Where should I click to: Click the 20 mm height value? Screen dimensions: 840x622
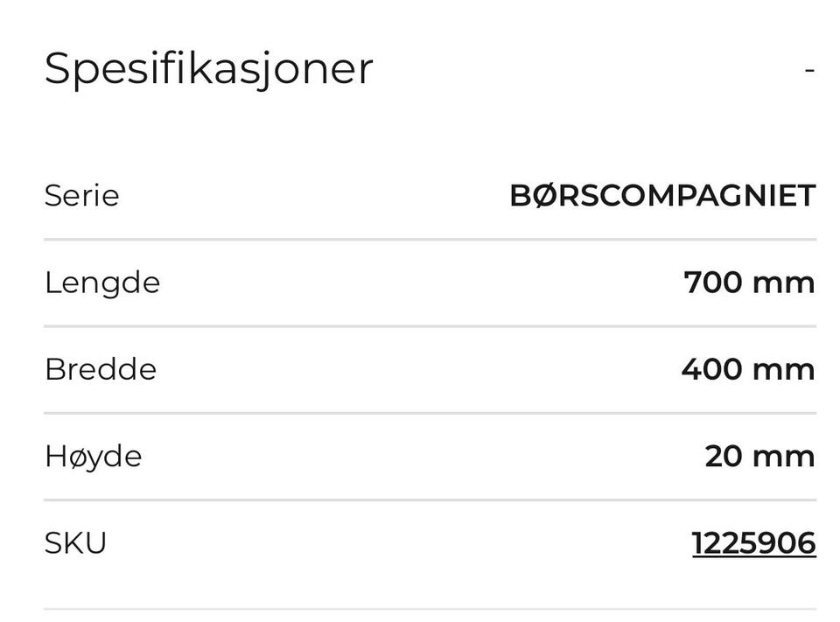(760, 457)
